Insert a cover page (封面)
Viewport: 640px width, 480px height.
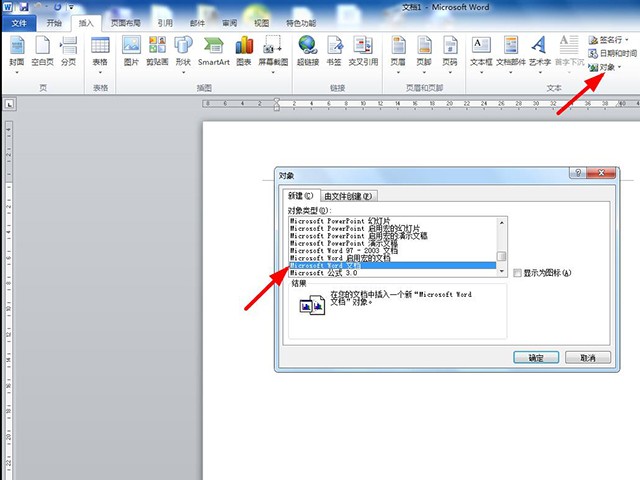pos(17,51)
